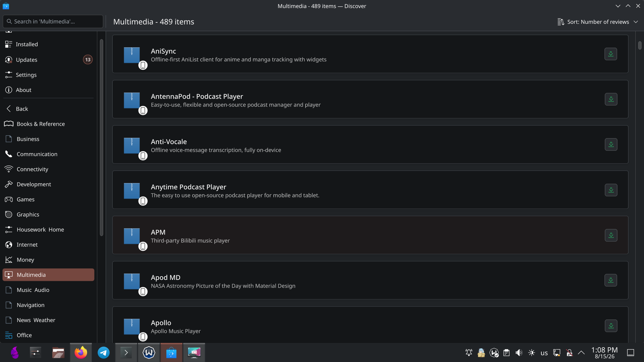Select Books & Reference category
This screenshot has width=644, height=362.
coord(48,124)
